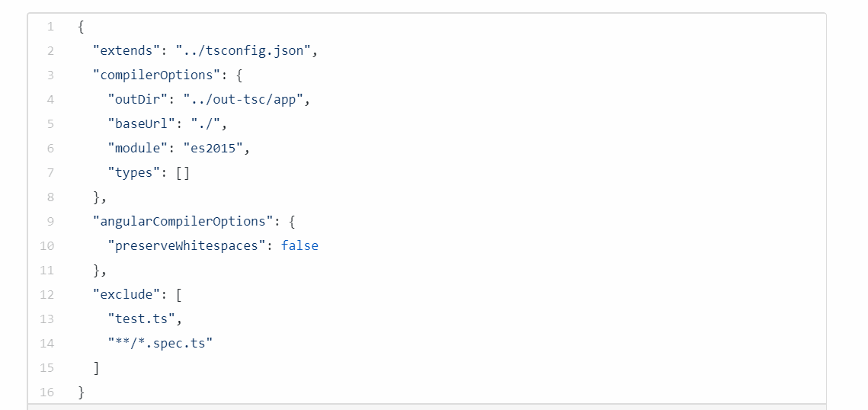This screenshot has width=868, height=410.
Task: Click the "compilerOptions" key
Action: (152, 75)
